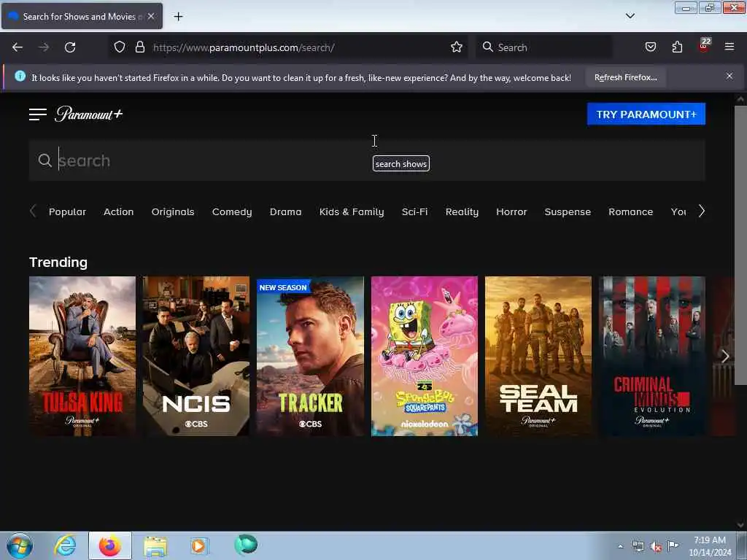The width and height of the screenshot is (747, 560).
Task: Select the Drama genre tab
Action: [x=285, y=212]
